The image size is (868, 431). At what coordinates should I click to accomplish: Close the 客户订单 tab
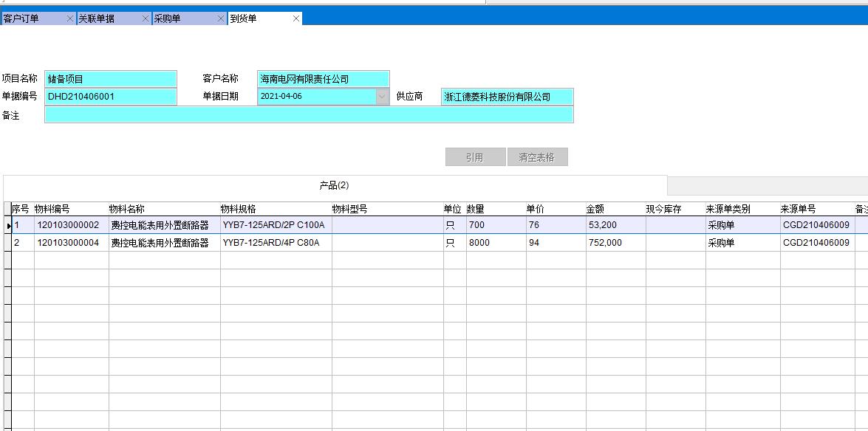coord(70,18)
